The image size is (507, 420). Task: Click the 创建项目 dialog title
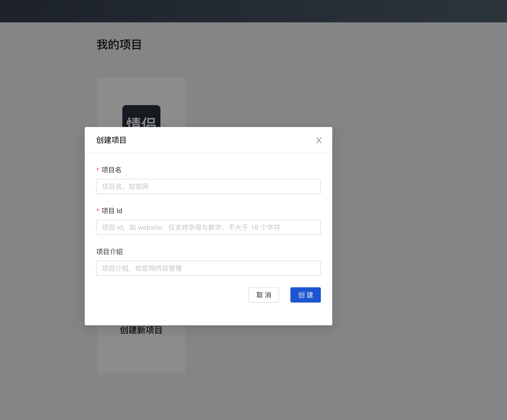point(111,140)
